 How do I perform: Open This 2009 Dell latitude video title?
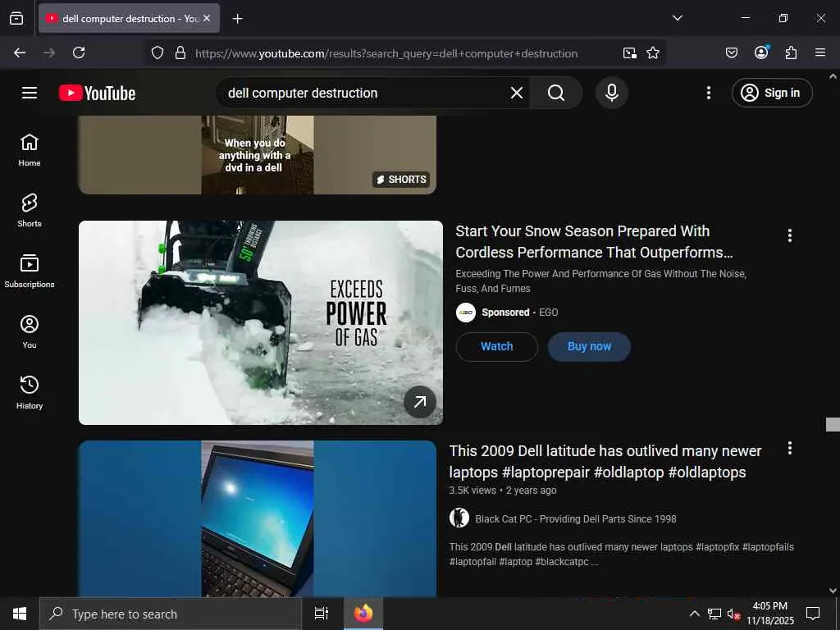[x=605, y=461]
